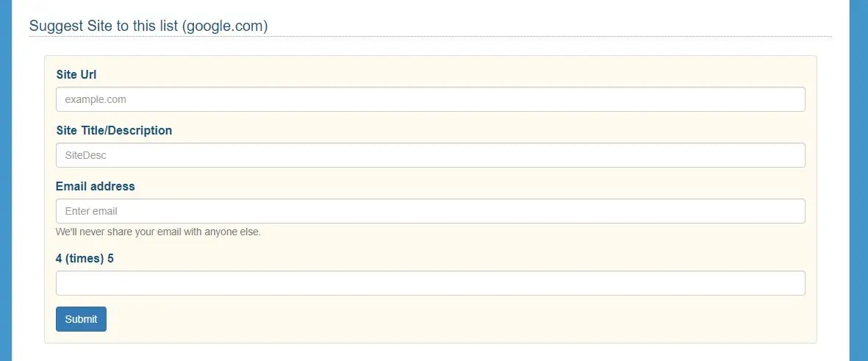868x361 pixels.
Task: Click the Enter email input field
Action: (430, 211)
